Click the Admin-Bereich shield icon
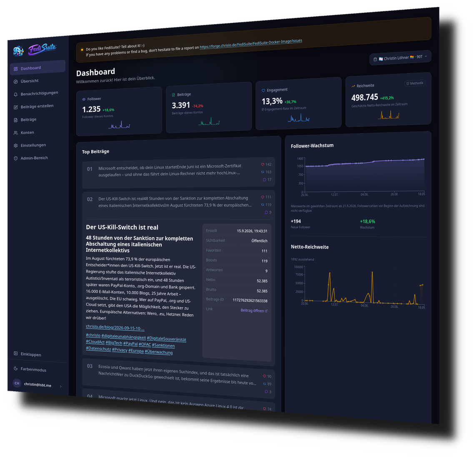This screenshot has height=460, width=476. [15, 158]
